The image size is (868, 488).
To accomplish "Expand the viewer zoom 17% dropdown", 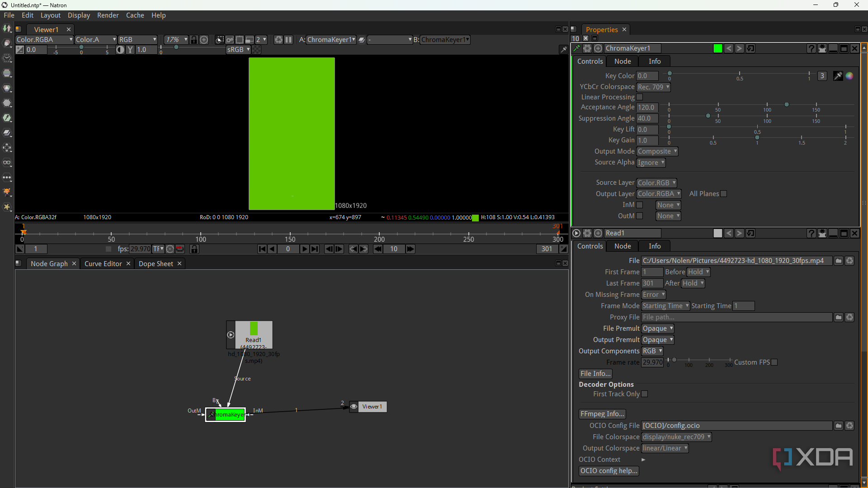I will point(176,40).
